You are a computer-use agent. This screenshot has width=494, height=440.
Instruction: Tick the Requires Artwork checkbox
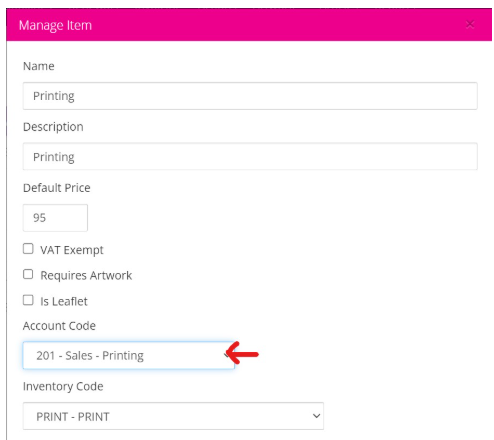click(28, 274)
